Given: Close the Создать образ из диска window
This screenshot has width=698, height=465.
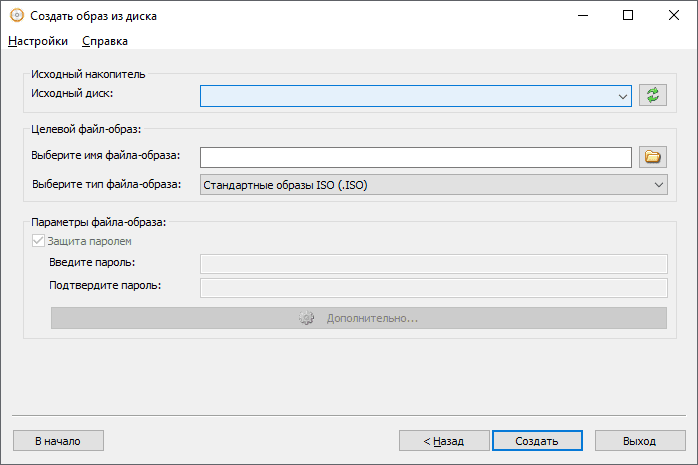Looking at the screenshot, I should click(x=673, y=16).
